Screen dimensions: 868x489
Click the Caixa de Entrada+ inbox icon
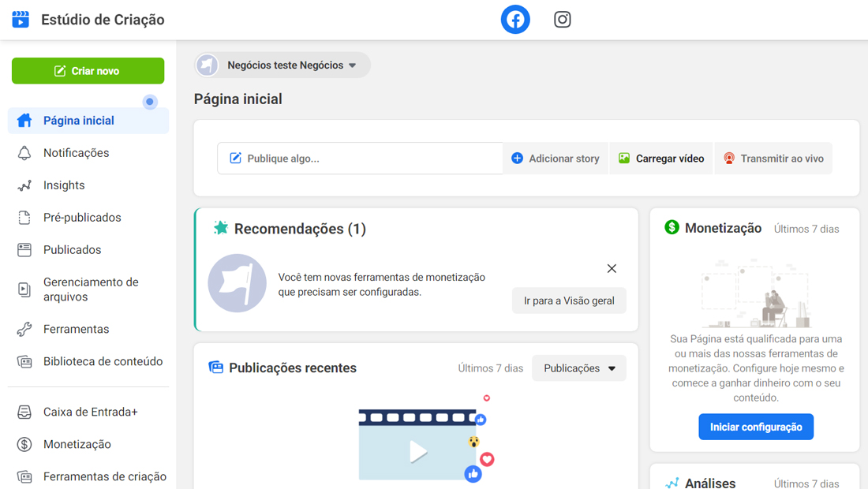[x=24, y=412]
